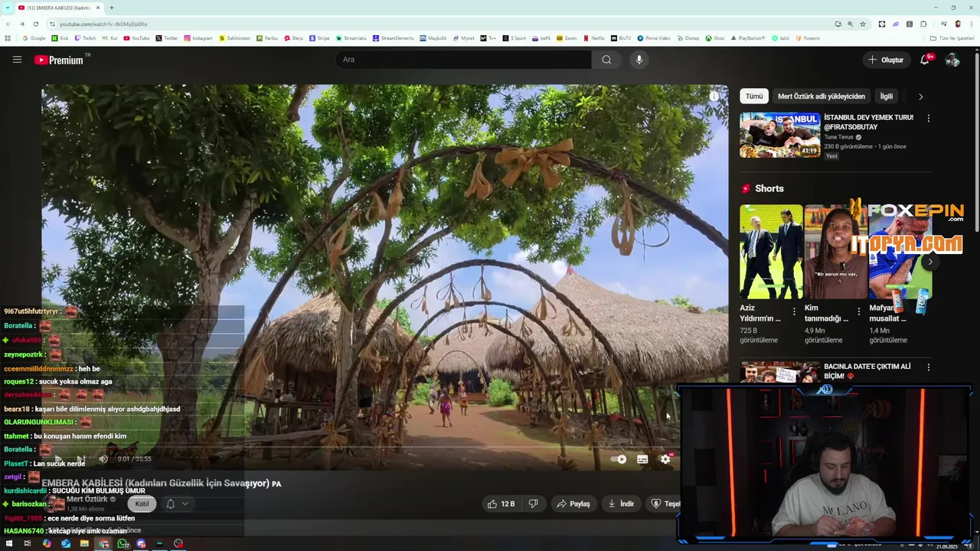
Task: Open BACINLA DATE'E ÇIKTIM ALİ BİÇİM video title
Action: click(x=867, y=371)
